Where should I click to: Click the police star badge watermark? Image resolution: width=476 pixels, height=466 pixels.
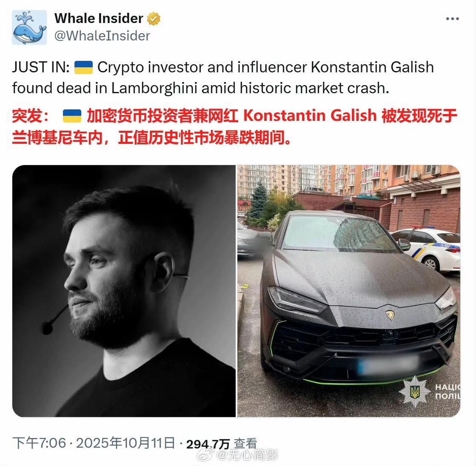pos(415,391)
